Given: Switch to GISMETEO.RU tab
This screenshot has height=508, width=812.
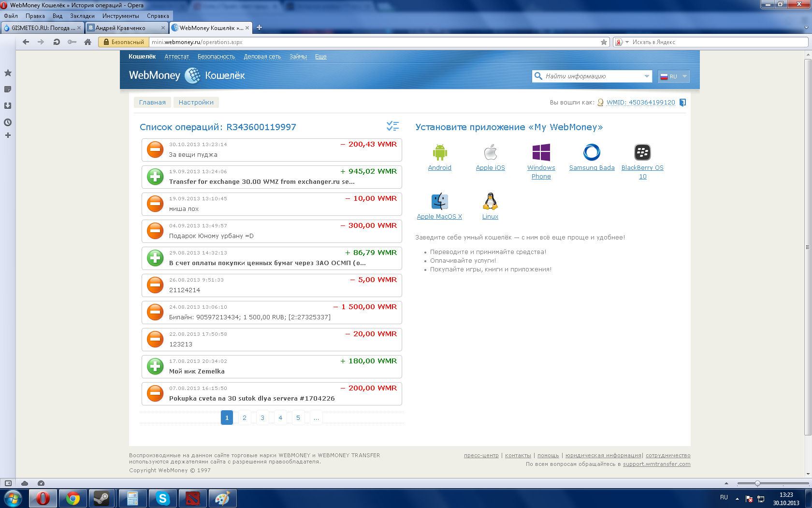Looking at the screenshot, I should pos(43,28).
